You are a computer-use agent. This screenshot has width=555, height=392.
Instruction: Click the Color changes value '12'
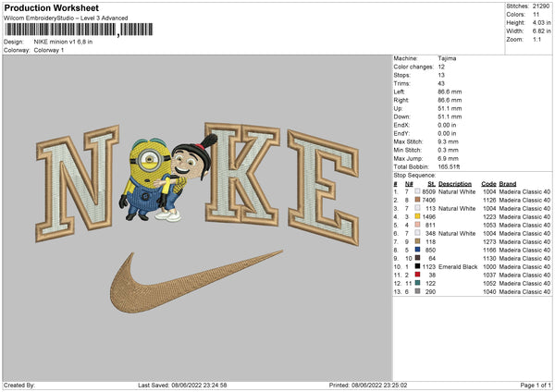(x=441, y=67)
